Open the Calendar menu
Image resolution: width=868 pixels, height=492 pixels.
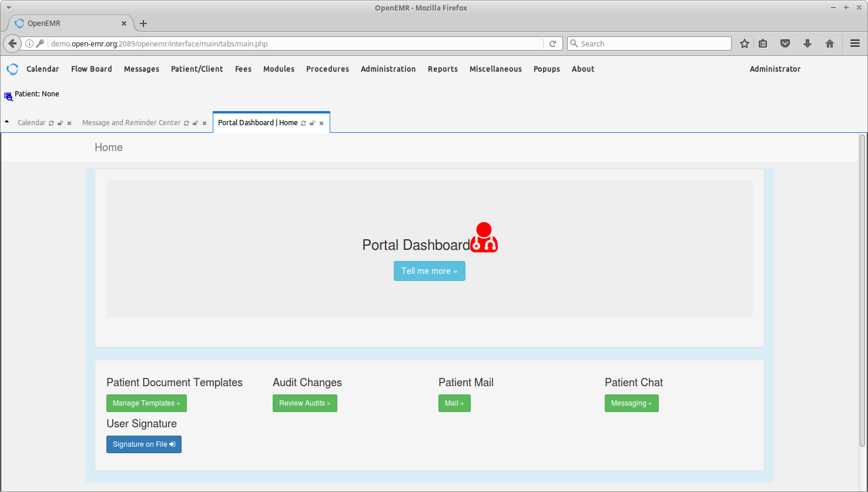[x=43, y=69]
